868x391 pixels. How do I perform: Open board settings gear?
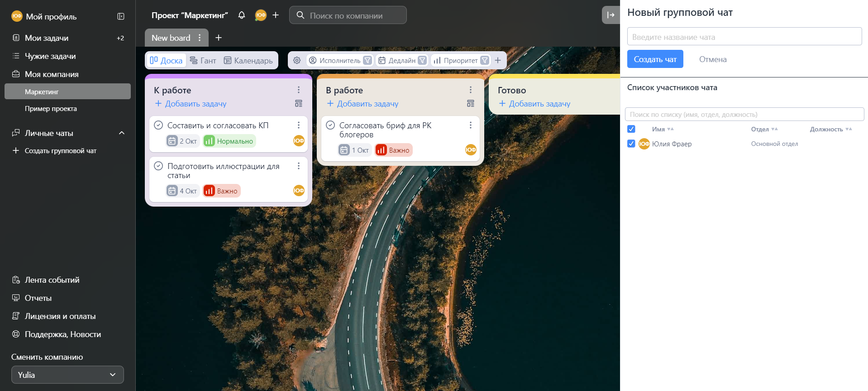[297, 60]
